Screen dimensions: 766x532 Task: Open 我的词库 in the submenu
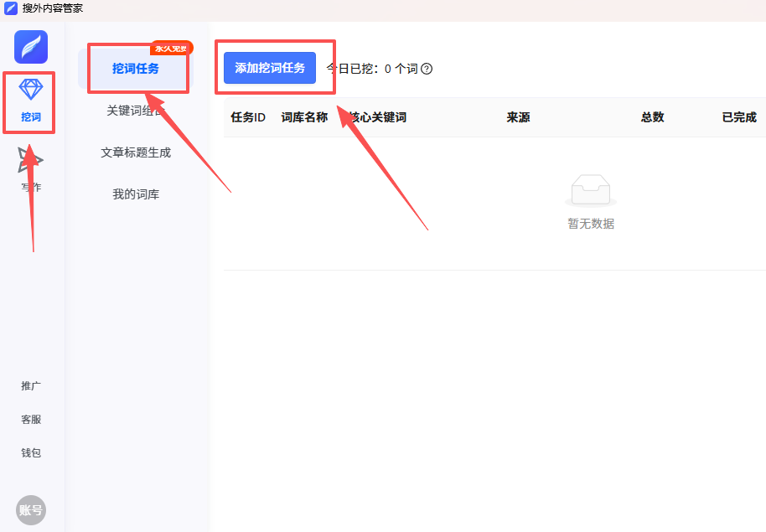coord(136,194)
